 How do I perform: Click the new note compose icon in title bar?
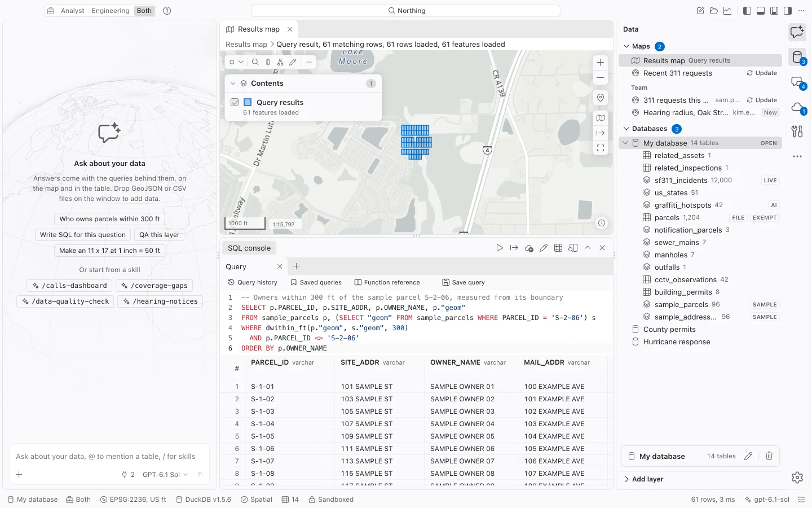point(700,11)
